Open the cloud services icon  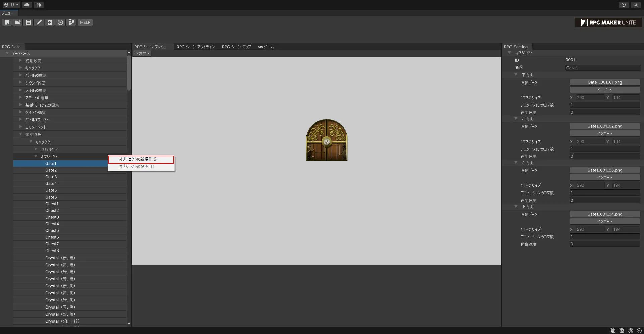point(27,5)
